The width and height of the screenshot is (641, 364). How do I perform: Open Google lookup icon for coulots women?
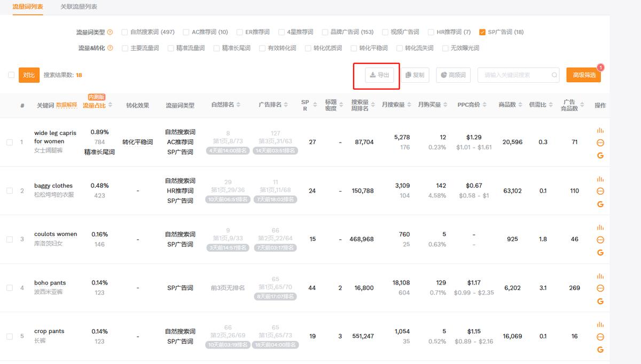(600, 252)
